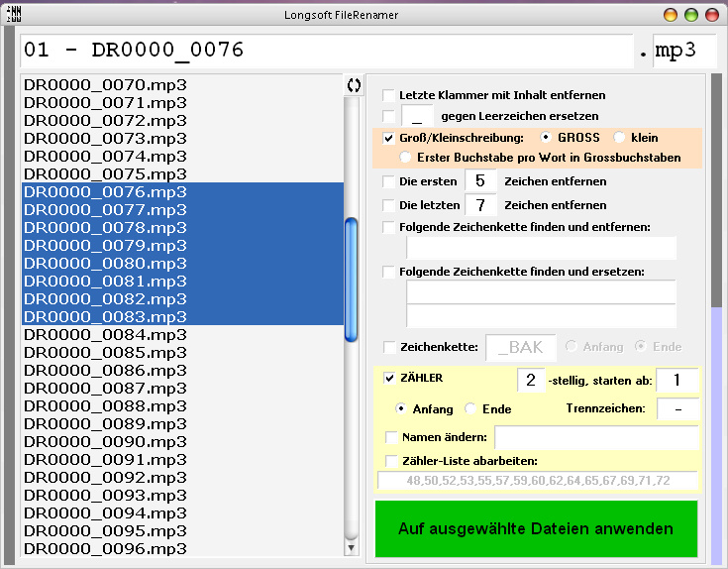The width and height of the screenshot is (728, 569).
Task: Select the 'klein' radio button
Action: (620, 138)
